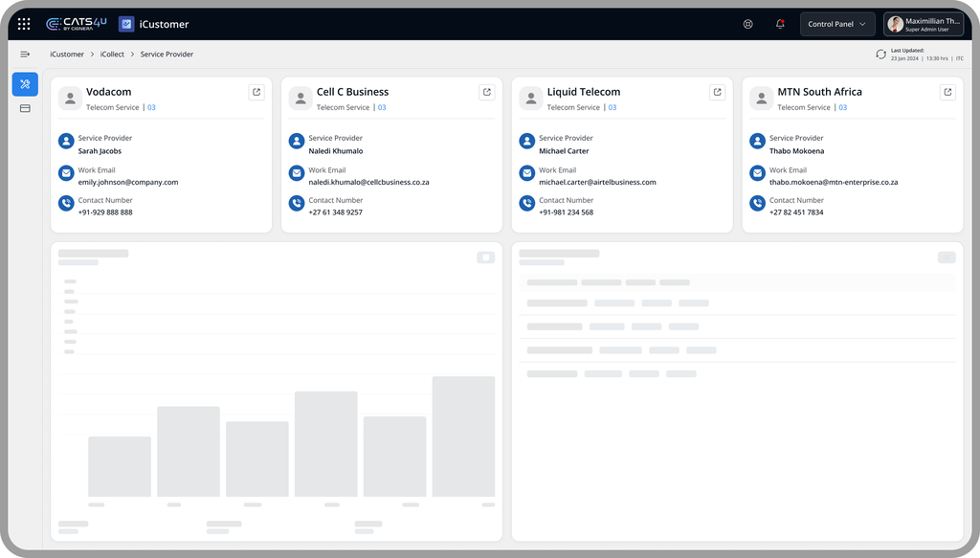Viewport: 980px width, 558px height.
Task: Select phone number +27 82 451 7834
Action: (x=796, y=212)
